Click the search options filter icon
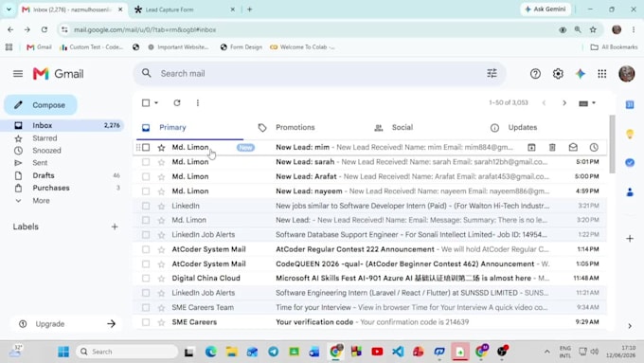Viewport: 644px width, 363px height. click(492, 74)
